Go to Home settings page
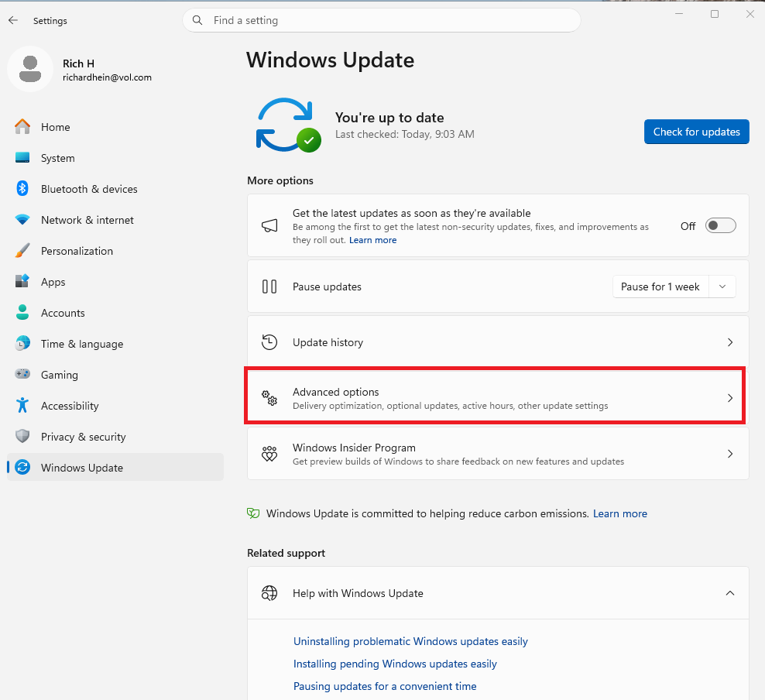The width and height of the screenshot is (765, 700). pos(115,127)
